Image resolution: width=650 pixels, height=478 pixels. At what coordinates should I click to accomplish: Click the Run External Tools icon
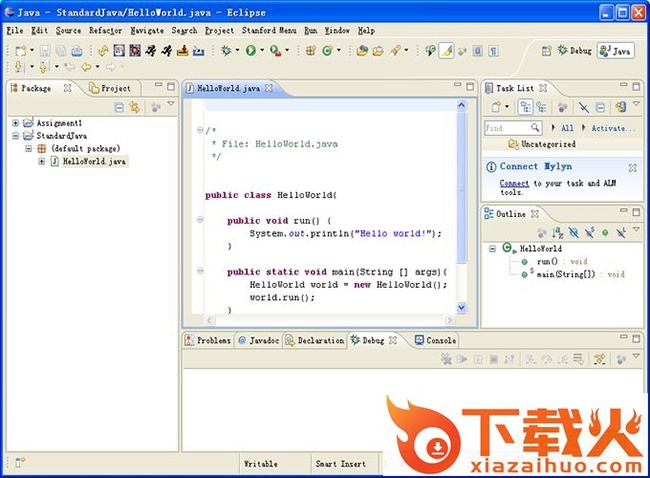pyautogui.click(x=275, y=51)
